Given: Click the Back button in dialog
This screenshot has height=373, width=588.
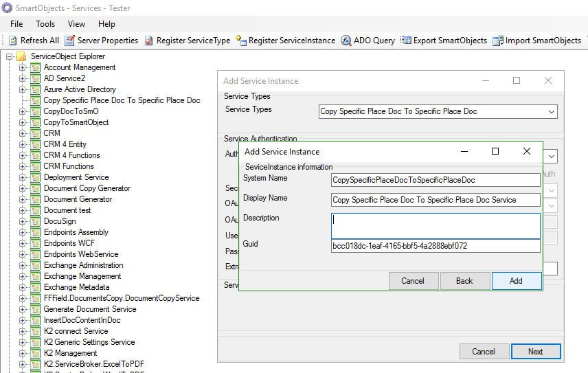Looking at the screenshot, I should [464, 281].
